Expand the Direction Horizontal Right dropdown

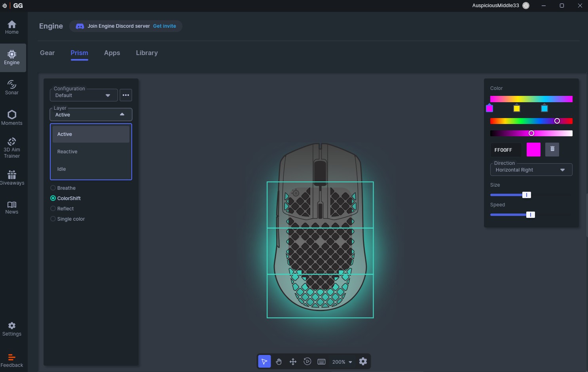click(x=531, y=170)
